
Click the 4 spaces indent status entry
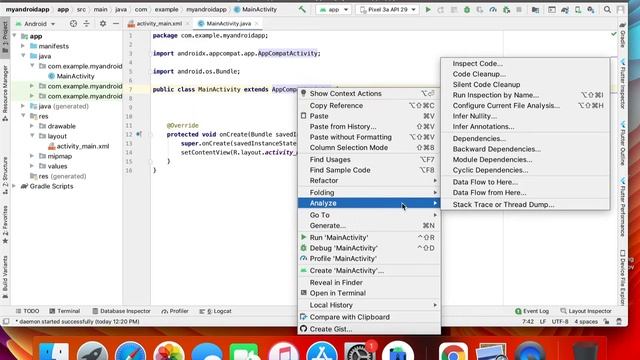586,322
